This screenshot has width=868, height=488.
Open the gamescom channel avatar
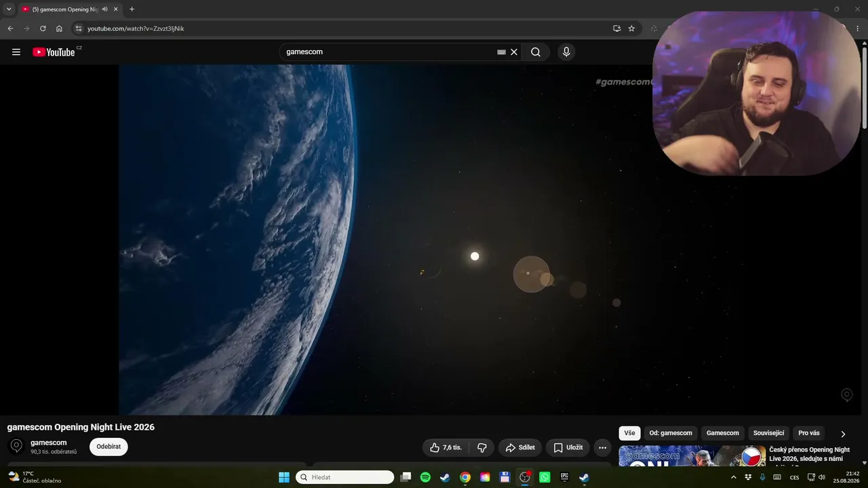17,447
